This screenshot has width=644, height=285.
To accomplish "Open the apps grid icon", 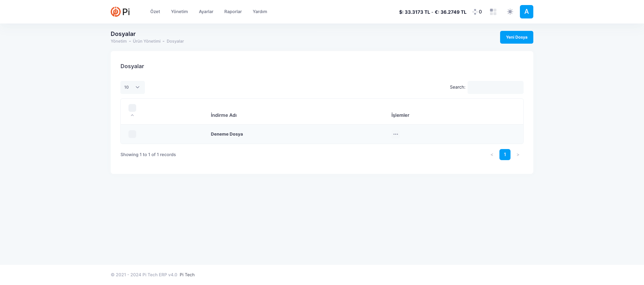I will click(493, 12).
